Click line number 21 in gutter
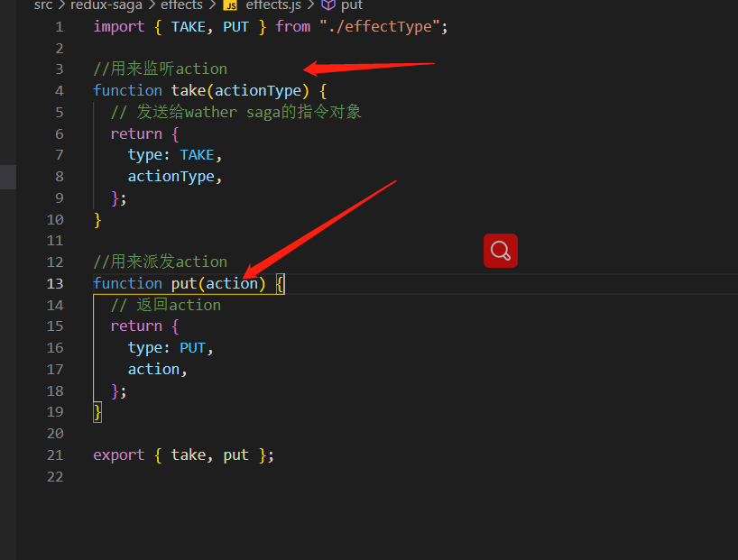 pos(55,455)
